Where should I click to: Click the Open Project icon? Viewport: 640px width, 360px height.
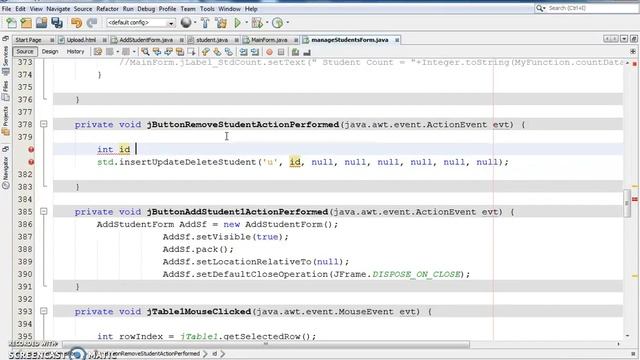41,23
